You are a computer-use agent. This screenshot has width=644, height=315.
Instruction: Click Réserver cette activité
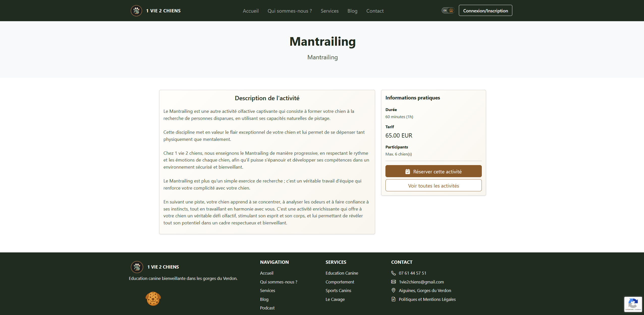[x=433, y=171]
